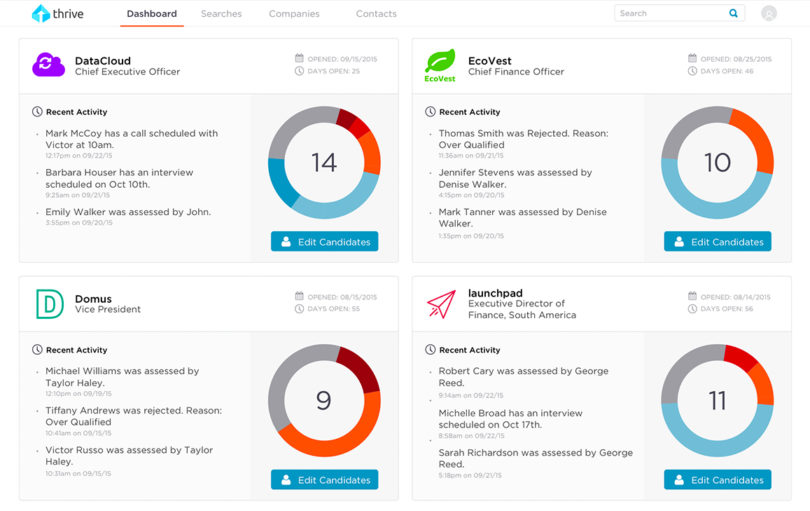The image size is (810, 511).
Task: Click Domus donut chart showing 9
Action: pos(324,400)
